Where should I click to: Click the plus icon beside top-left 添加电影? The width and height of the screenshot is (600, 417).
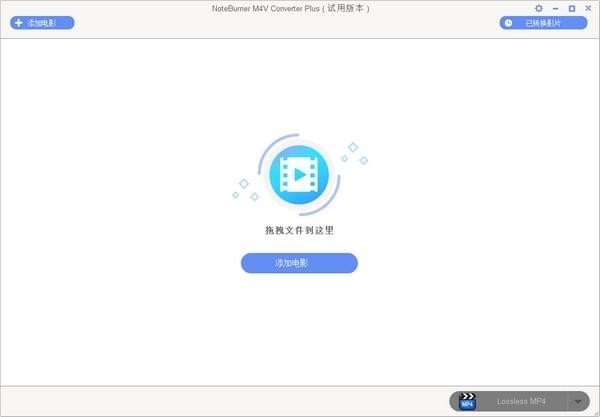(x=18, y=22)
